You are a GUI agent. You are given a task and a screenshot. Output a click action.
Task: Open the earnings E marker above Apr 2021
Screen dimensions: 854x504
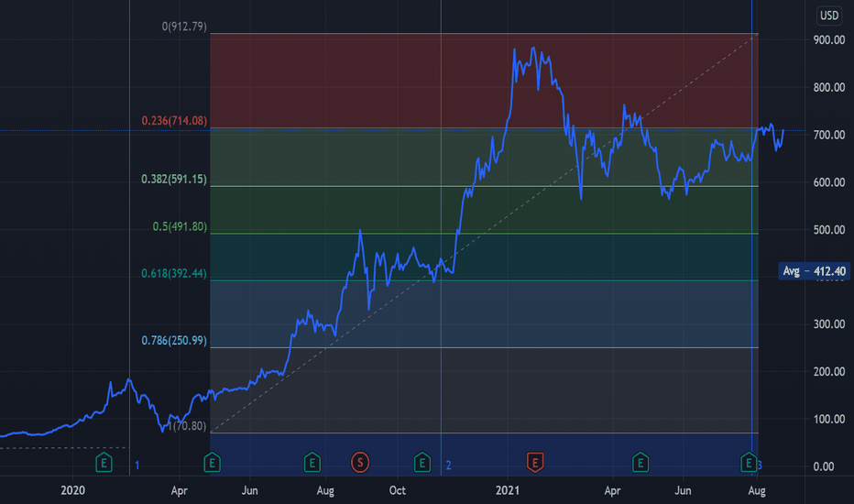[x=640, y=463]
